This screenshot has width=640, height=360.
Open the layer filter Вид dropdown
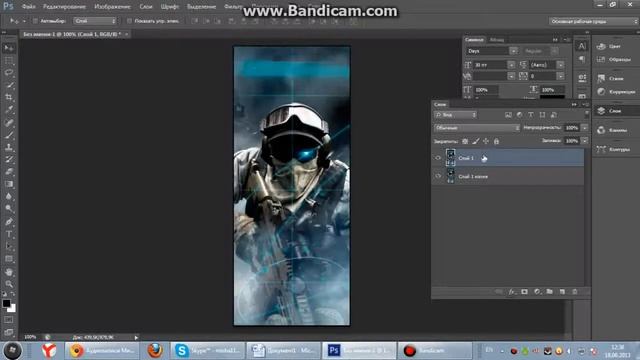[456, 115]
